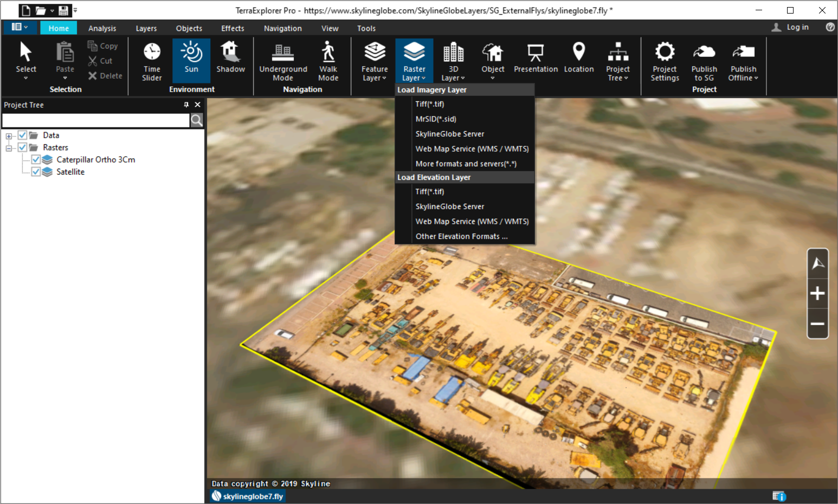Open the Time Slider tool
The image size is (838, 504).
(152, 61)
